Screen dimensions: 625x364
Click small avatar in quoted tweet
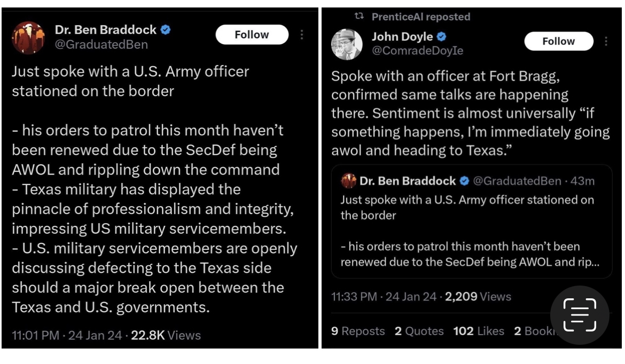tap(349, 181)
